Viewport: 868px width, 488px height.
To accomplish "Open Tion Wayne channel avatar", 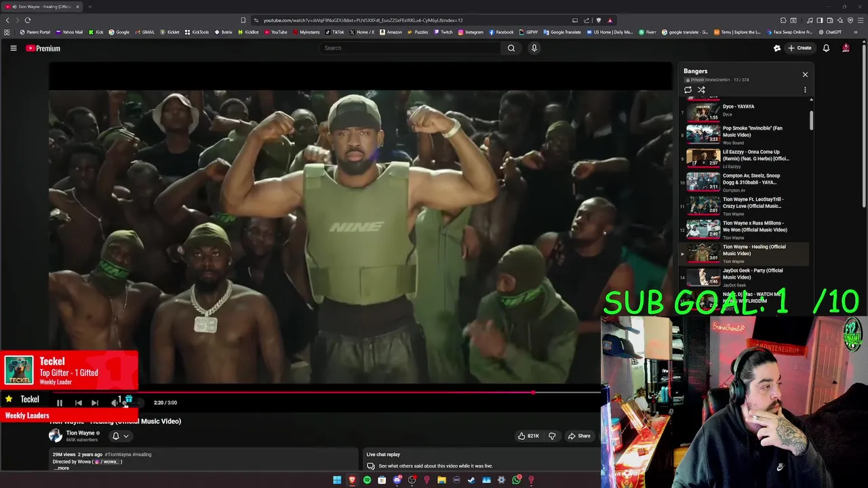I will pyautogui.click(x=56, y=436).
